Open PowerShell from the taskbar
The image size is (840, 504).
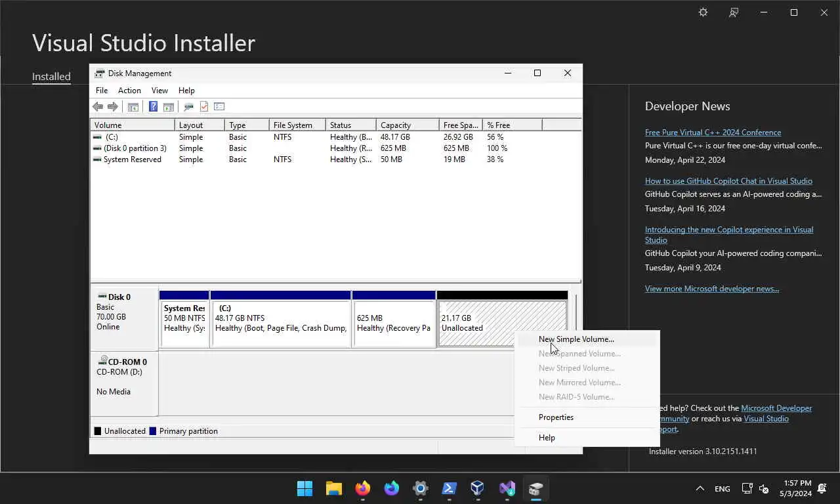[x=450, y=488]
